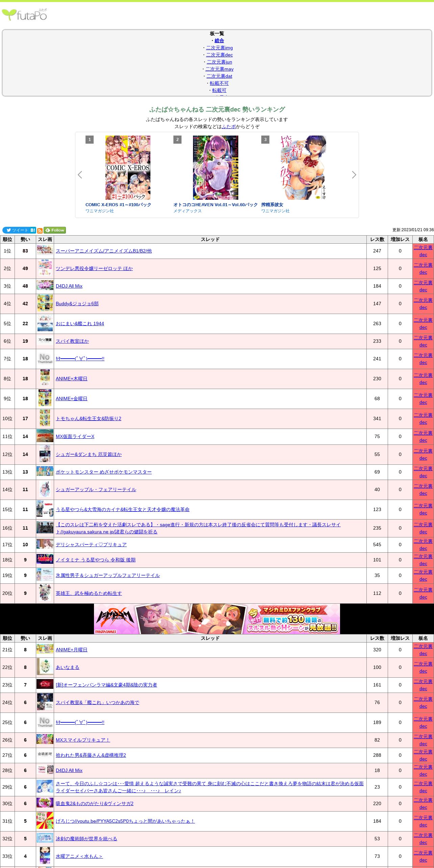Open thread ツンデレ悪役令嬢リーゼロッテ ほか
Image resolution: width=434 pixels, height=868 pixels.
(94, 268)
